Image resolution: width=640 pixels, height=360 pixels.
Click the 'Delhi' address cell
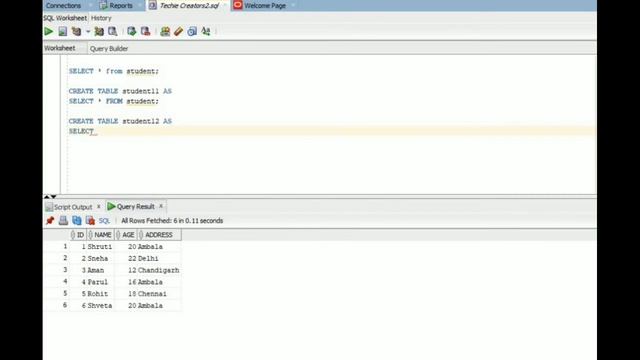[159, 258]
